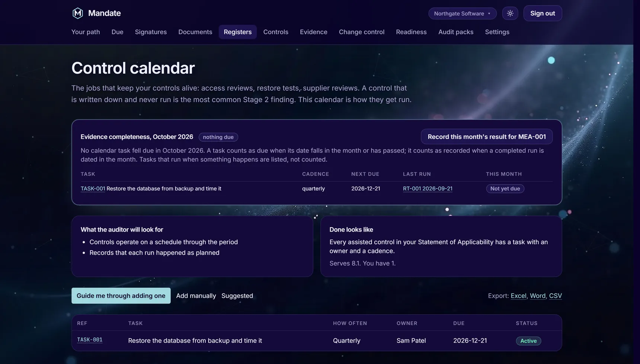Click the HOW OFTEN column header
This screenshot has height=364, width=640.
coord(350,323)
